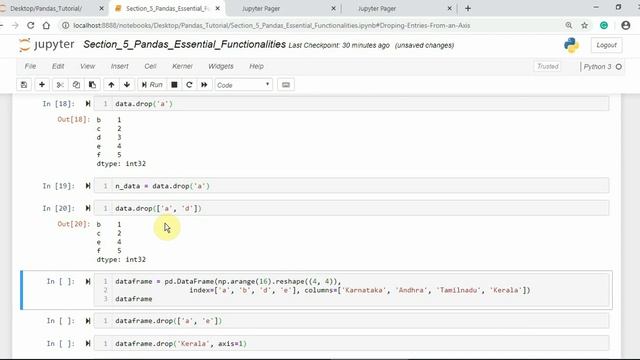Open the File menu

click(x=30, y=66)
